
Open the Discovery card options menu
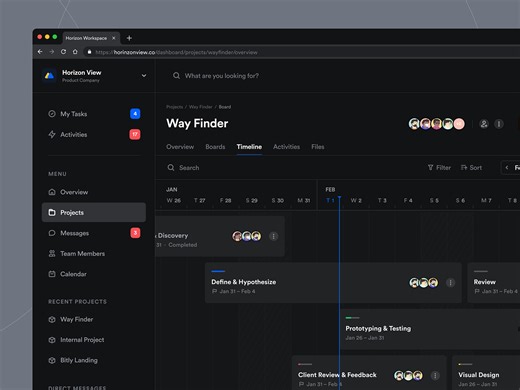click(x=274, y=236)
